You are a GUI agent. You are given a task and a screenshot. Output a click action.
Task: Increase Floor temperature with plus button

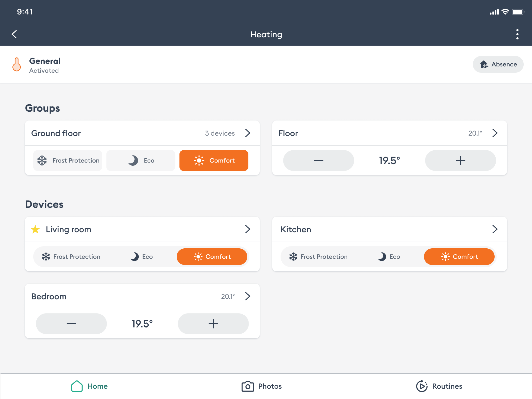460,161
